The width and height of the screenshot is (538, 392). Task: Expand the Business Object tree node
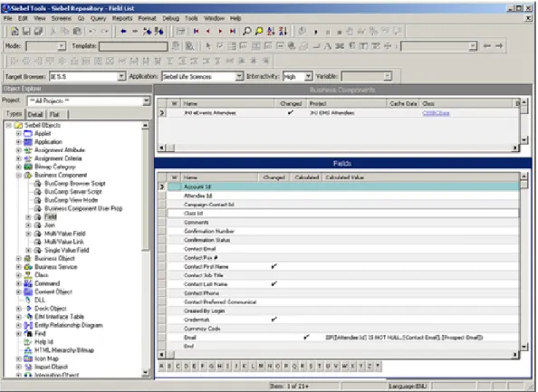coord(19,258)
